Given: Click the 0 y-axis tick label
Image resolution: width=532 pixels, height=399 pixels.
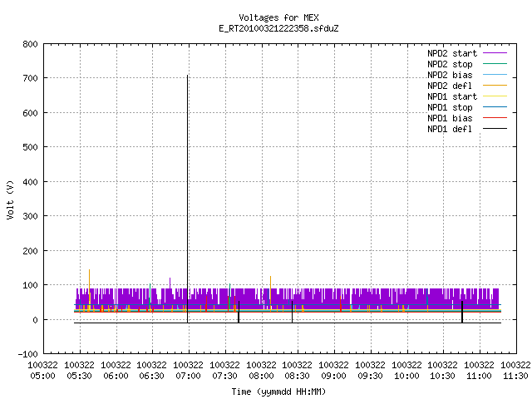Looking at the screenshot, I should [x=35, y=320].
